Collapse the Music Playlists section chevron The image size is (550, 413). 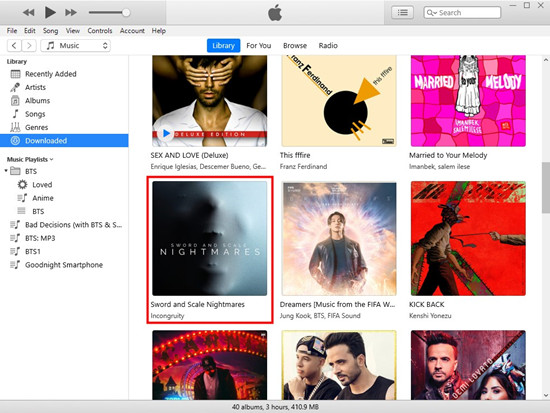(x=52, y=159)
